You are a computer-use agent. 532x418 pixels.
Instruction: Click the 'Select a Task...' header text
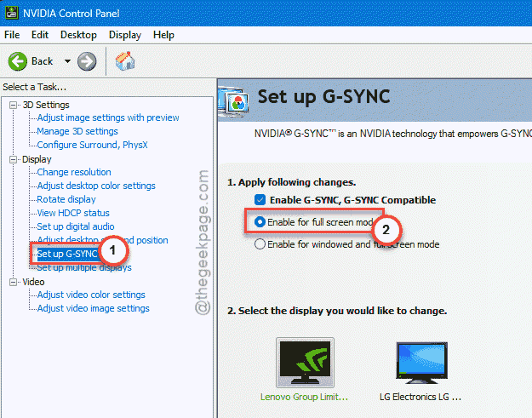point(35,87)
